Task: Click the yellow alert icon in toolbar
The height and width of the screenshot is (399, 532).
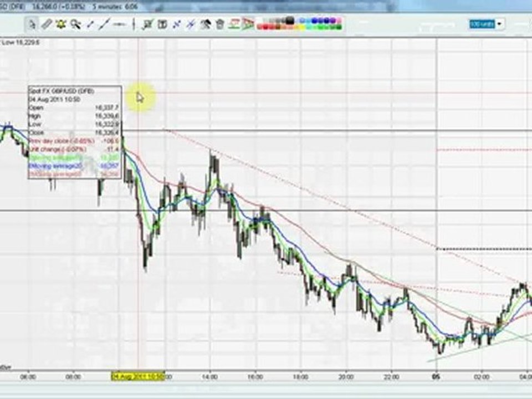Action: coord(61,24)
